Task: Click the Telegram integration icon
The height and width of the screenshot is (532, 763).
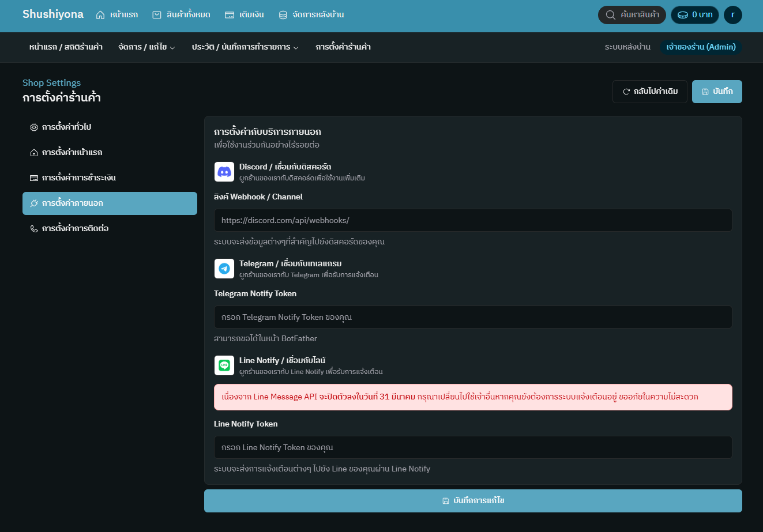Action: pos(224,268)
